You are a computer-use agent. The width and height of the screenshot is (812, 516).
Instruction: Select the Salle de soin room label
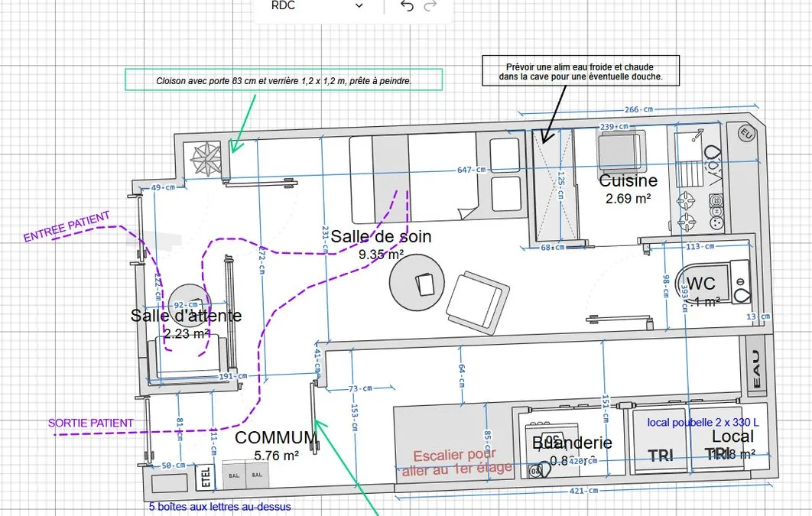point(381,236)
